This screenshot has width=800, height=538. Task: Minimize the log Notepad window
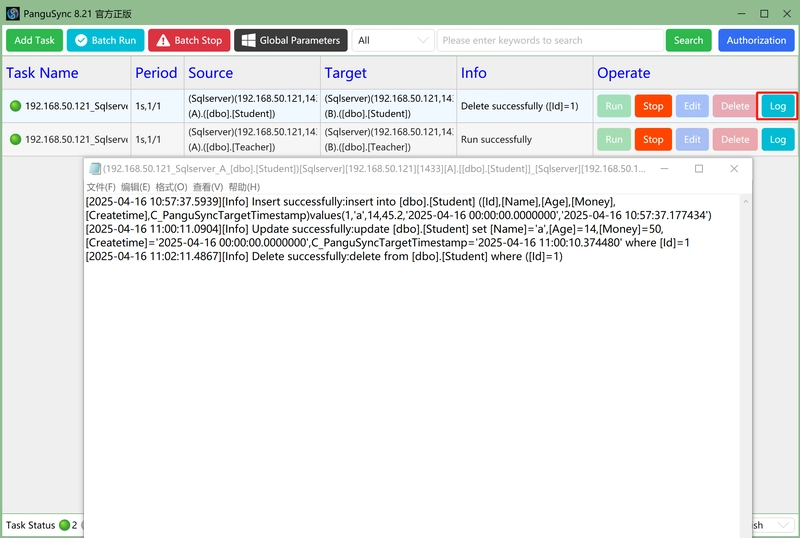pyautogui.click(x=664, y=168)
